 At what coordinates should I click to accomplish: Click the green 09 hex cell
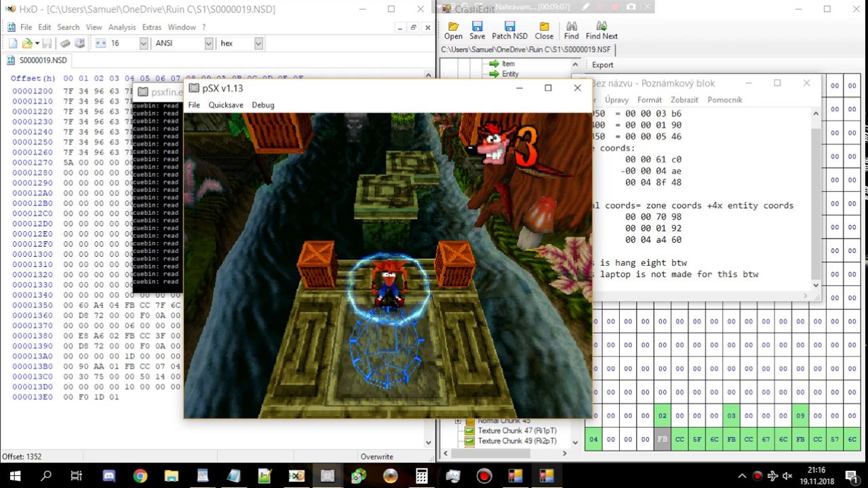(801, 415)
